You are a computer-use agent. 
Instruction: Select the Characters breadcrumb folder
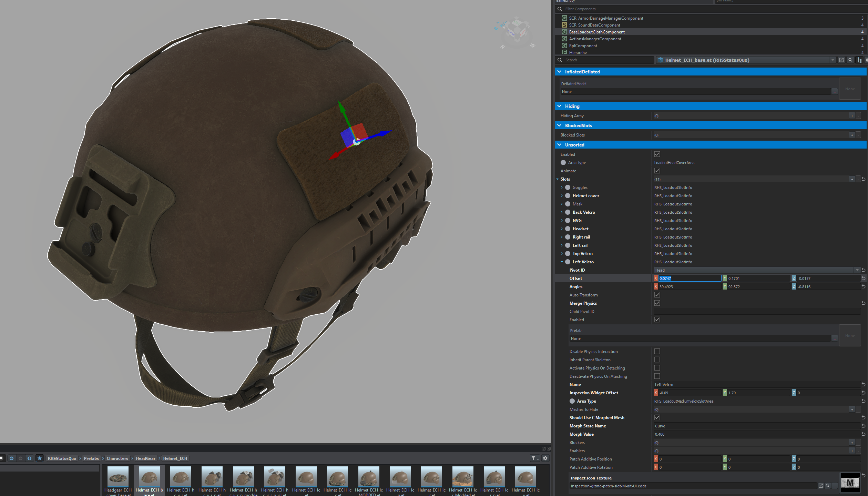pyautogui.click(x=117, y=458)
